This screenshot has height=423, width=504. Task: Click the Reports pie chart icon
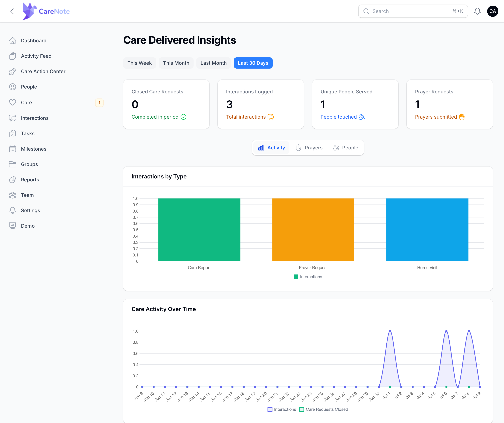pyautogui.click(x=12, y=179)
